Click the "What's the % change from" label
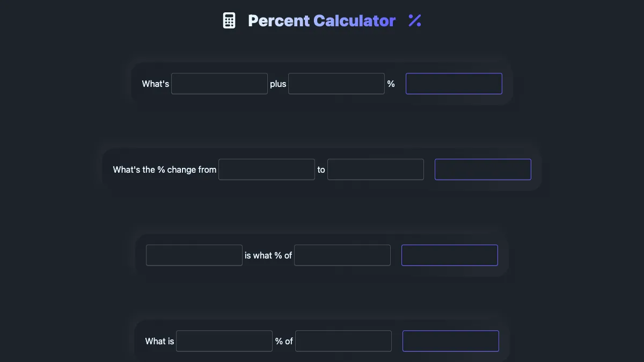The width and height of the screenshot is (644, 362). (164, 169)
